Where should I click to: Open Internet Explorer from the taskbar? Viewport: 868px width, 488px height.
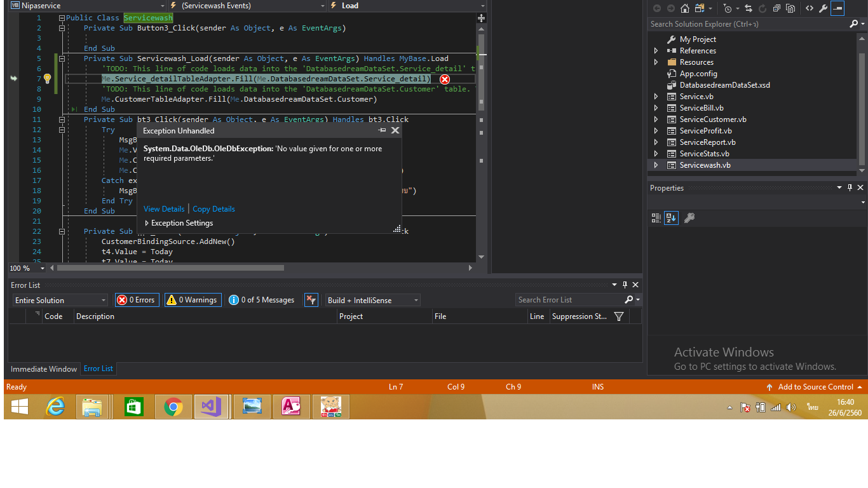[55, 407]
